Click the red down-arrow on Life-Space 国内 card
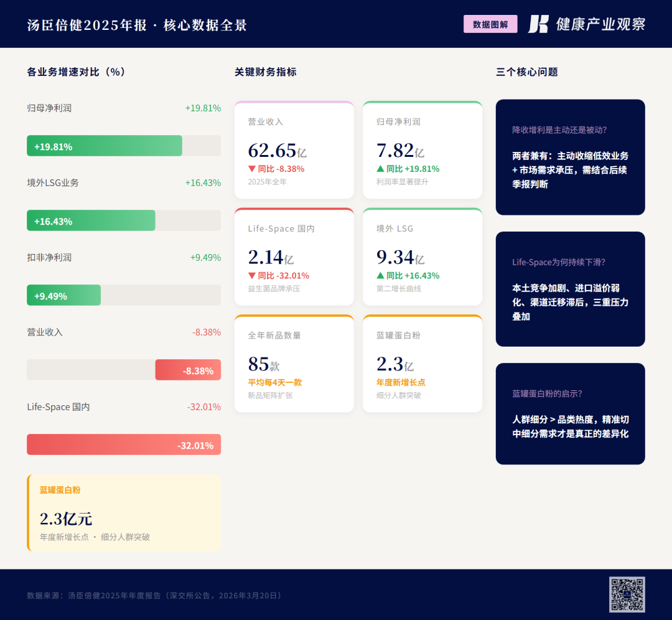 tap(251, 276)
